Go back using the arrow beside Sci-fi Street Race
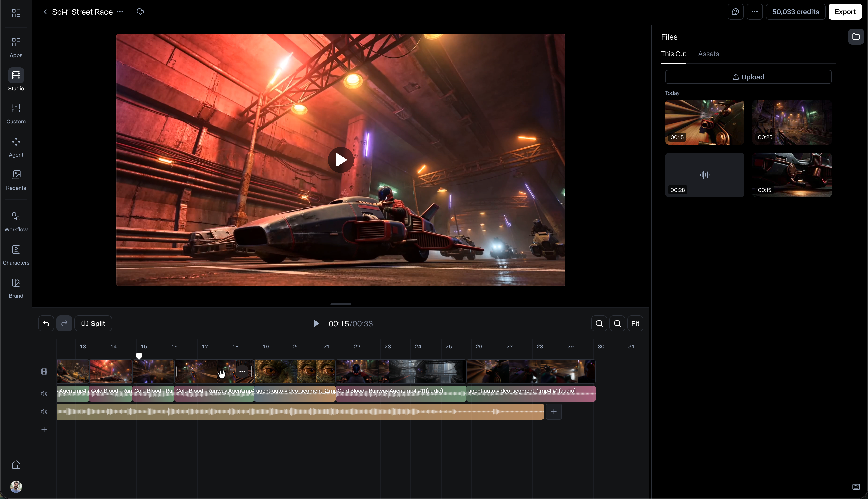 tap(45, 12)
